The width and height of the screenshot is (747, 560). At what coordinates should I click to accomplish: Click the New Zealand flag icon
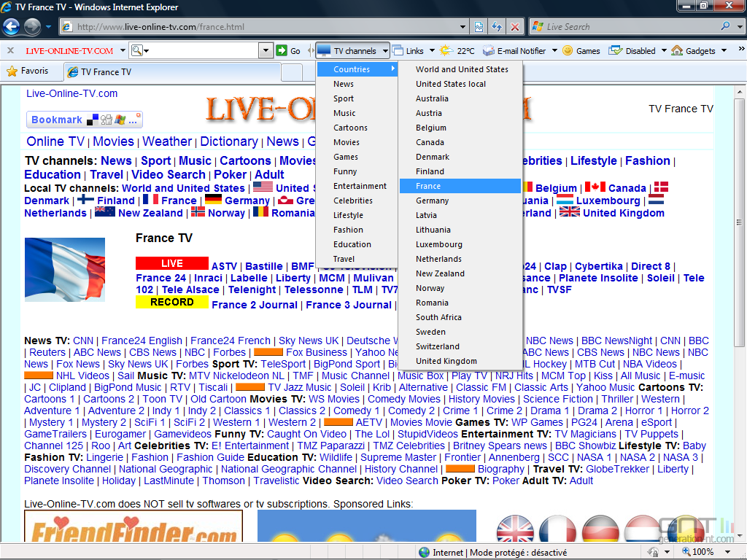(x=105, y=212)
